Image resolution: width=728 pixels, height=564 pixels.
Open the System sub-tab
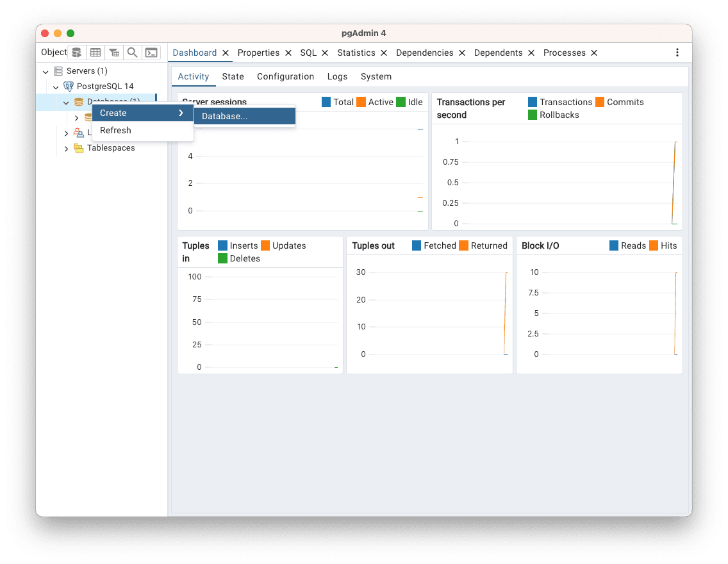(376, 77)
